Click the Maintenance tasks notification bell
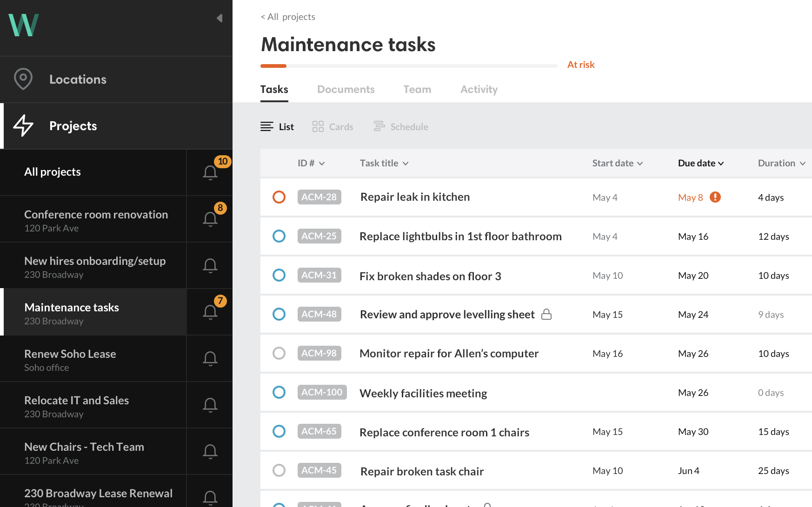 coord(210,312)
